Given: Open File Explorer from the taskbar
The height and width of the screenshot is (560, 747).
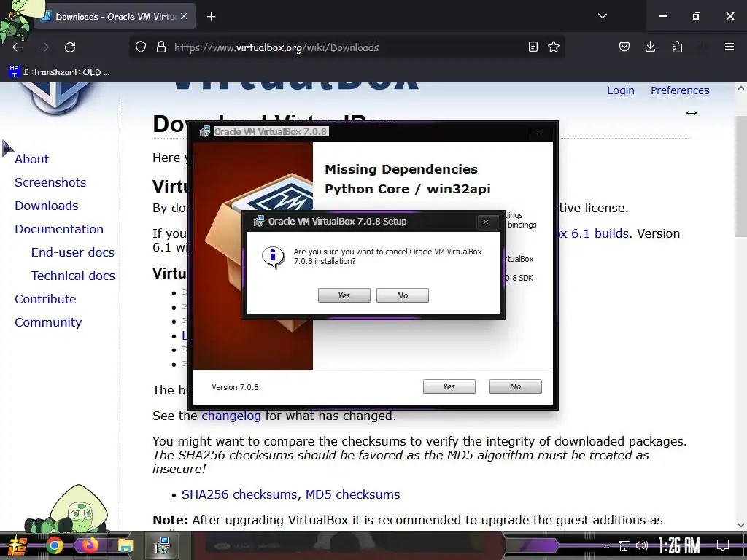Looking at the screenshot, I should click(125, 545).
